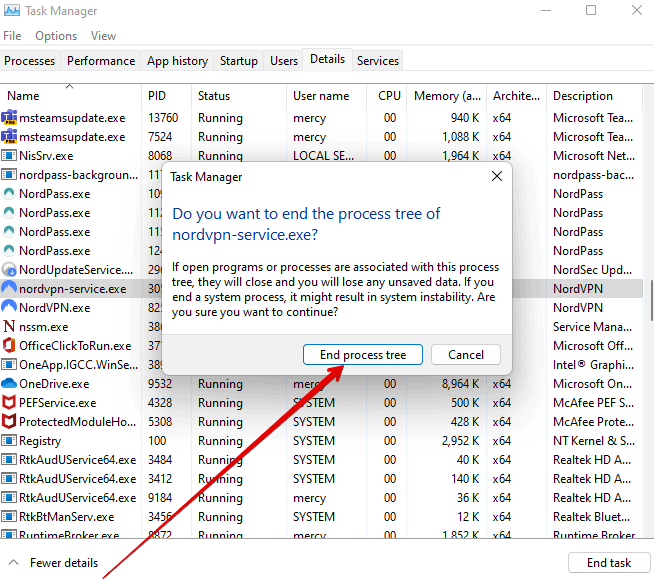Open the Options menu

click(x=56, y=36)
